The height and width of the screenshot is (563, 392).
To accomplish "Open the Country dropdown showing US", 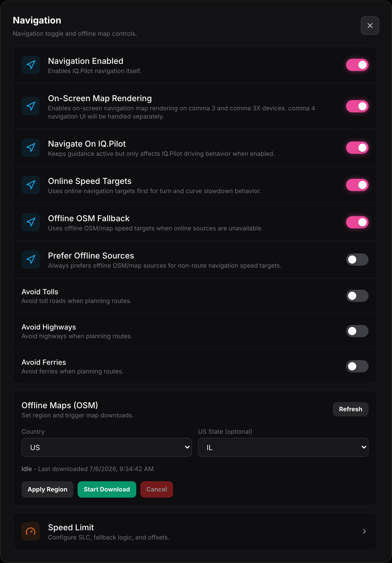I will [x=107, y=447].
